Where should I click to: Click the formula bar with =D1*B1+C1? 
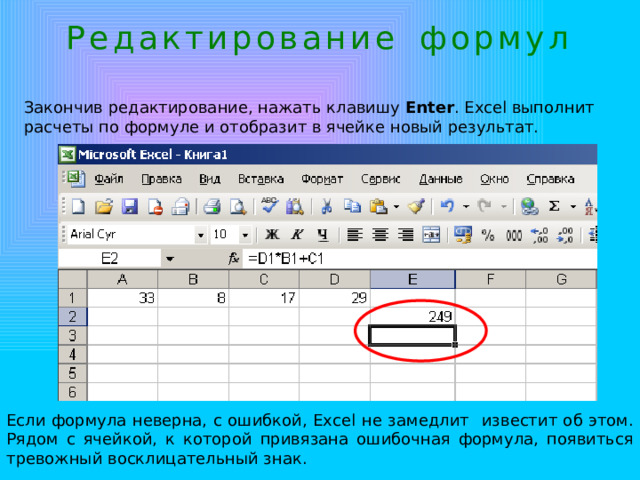pyautogui.click(x=420, y=258)
